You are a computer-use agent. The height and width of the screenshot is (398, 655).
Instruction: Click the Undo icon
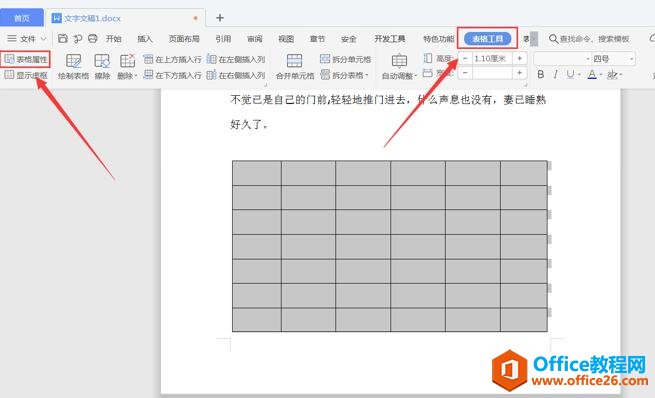[78, 39]
